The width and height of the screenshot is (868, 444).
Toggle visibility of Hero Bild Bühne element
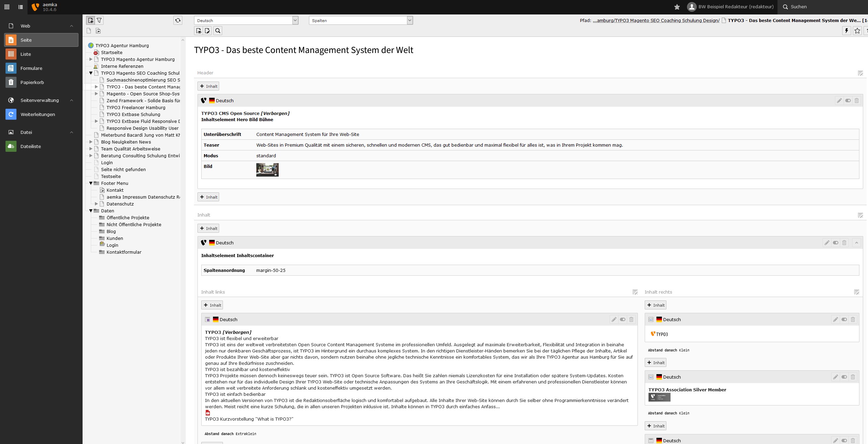point(848,101)
